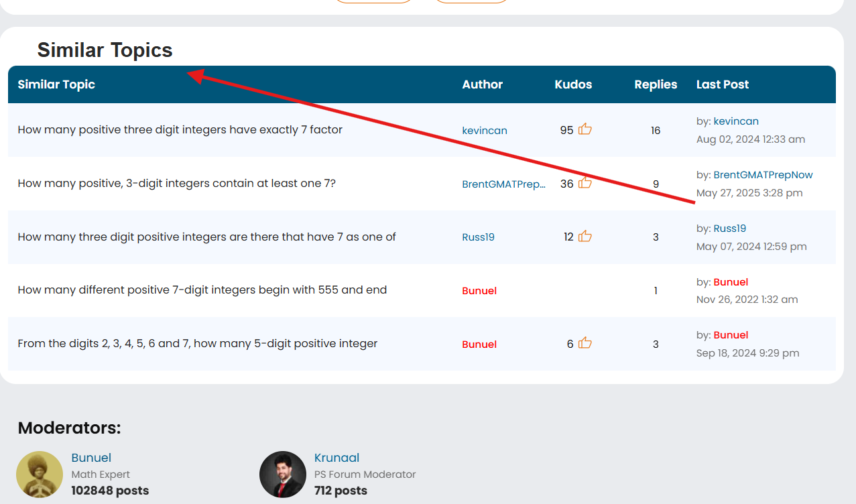Open topic "contain at least one 7?"
856x504 pixels.
click(176, 184)
